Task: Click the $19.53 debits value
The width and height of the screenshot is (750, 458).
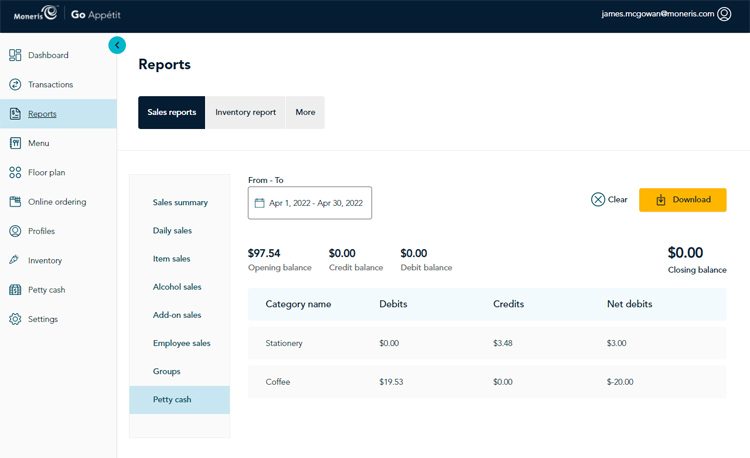Action: pos(391,382)
